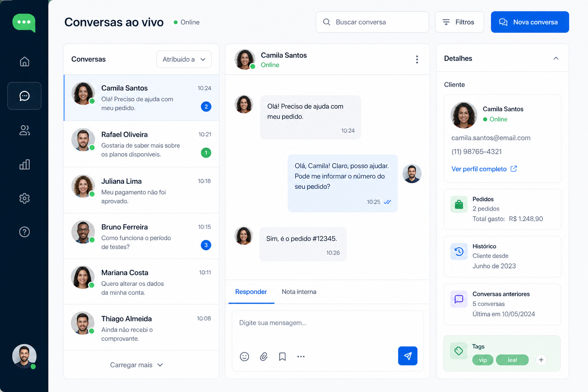Open the contacts people icon in sidebar
Screen dimensions: 588x392
click(24, 130)
